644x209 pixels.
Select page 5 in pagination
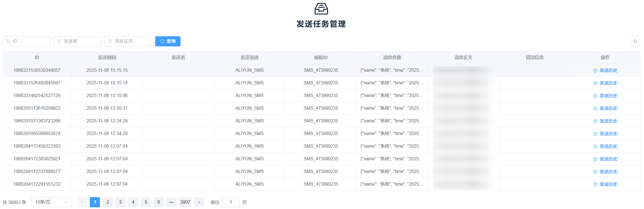146,202
